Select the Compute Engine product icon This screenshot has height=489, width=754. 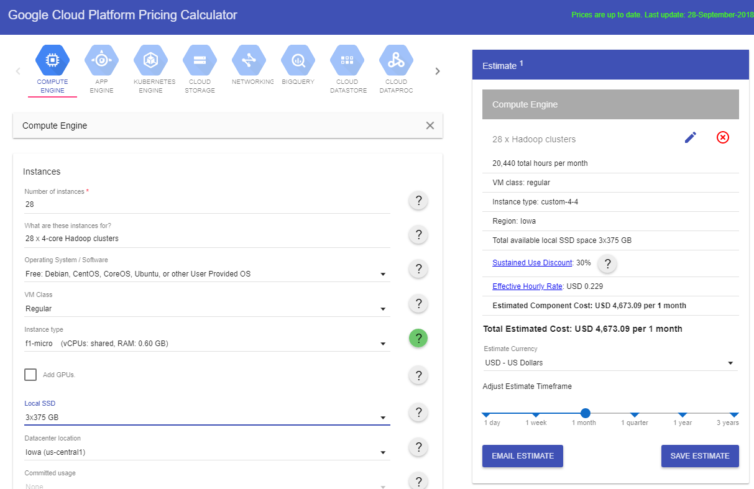(52, 61)
